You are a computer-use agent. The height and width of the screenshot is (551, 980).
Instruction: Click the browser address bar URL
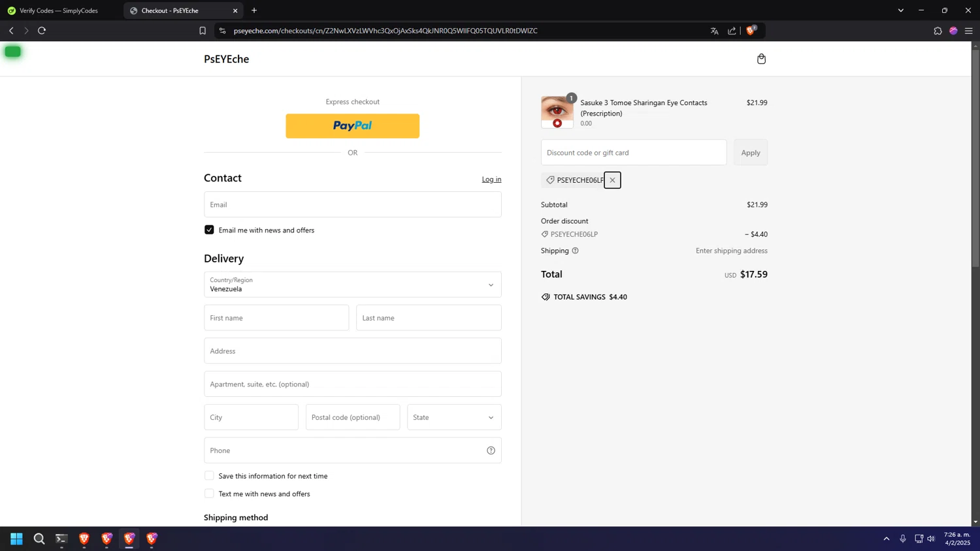(x=385, y=31)
